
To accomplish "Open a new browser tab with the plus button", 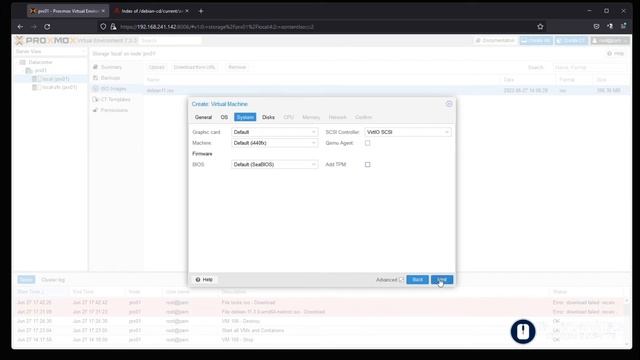I will point(201,11).
